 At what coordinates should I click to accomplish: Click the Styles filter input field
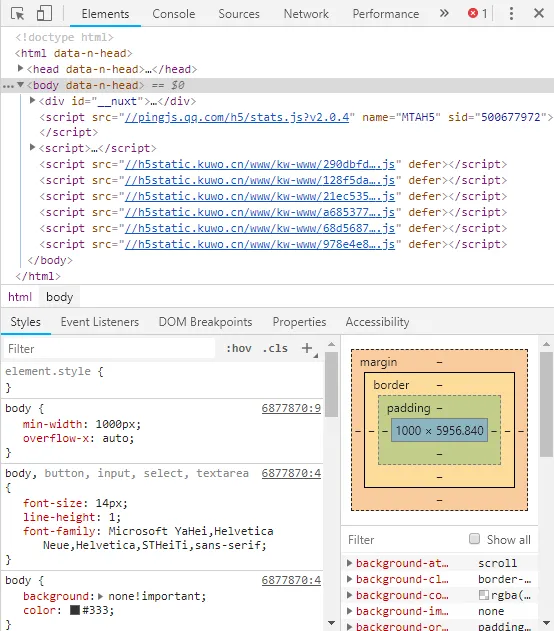pyautogui.click(x=109, y=348)
